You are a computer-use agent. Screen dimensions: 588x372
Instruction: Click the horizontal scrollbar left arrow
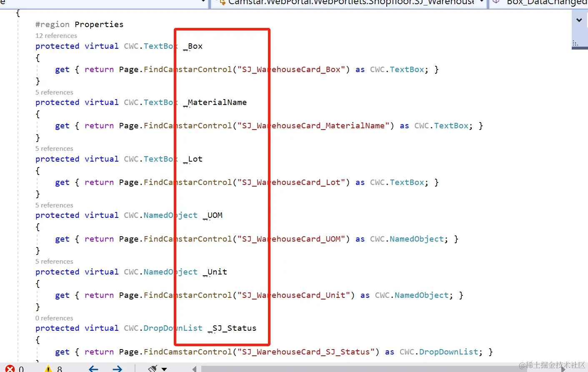194,369
